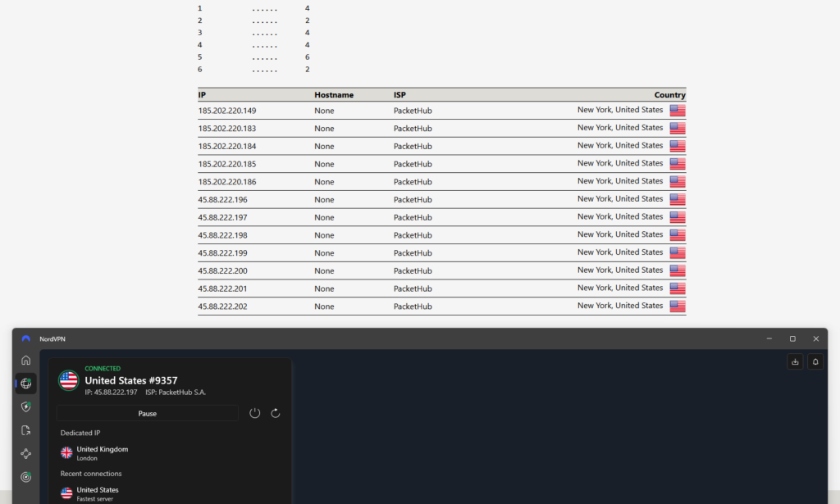This screenshot has width=840, height=504.
Task: Select table cell 45.88.222.197 in IP column
Action: coord(223,217)
